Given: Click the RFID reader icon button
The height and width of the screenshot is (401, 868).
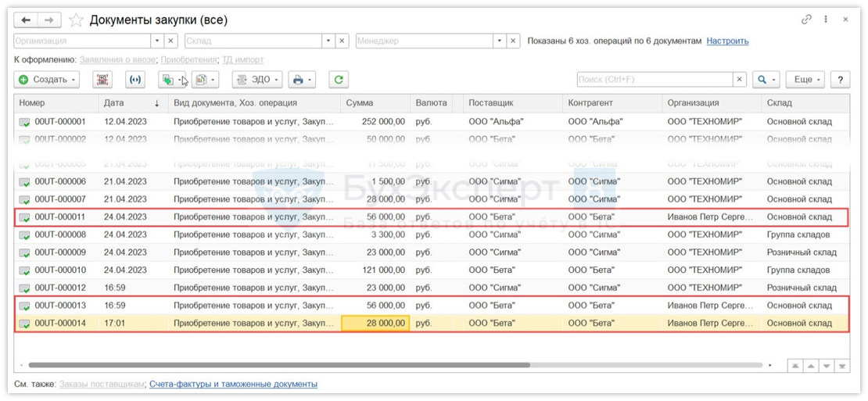Looking at the screenshot, I should click(135, 80).
